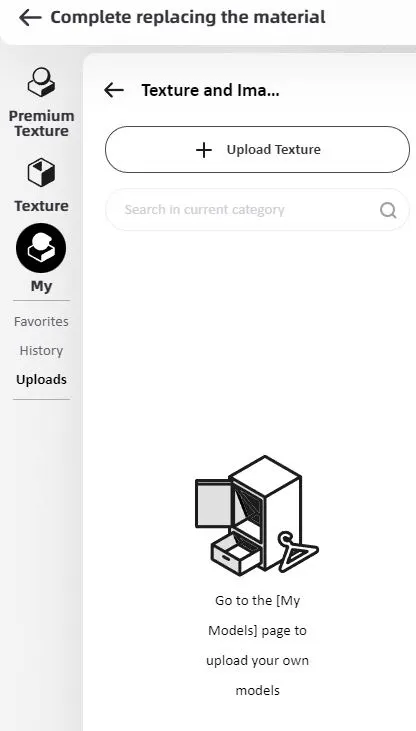Click the Premium Texture label
This screenshot has height=731, width=416.
point(41,124)
